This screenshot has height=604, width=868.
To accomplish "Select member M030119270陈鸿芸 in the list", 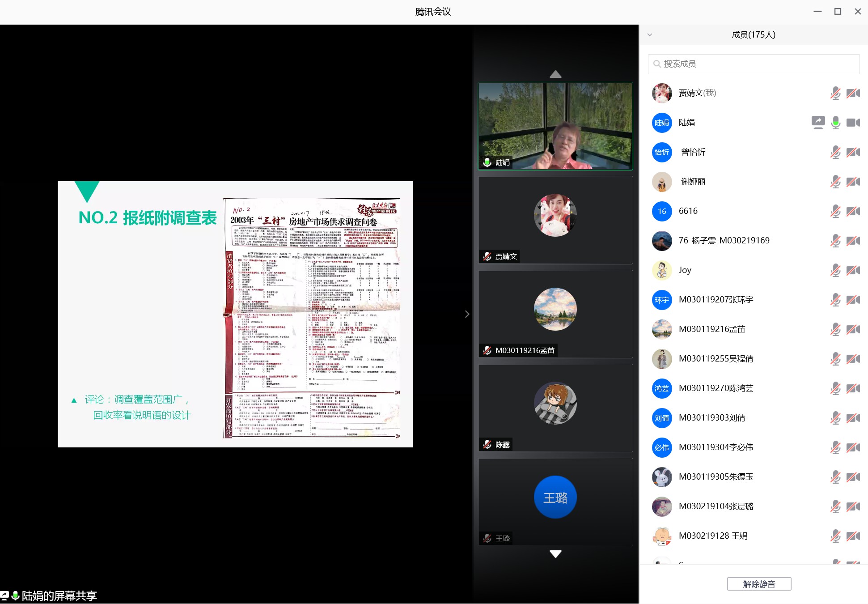I will pos(716,388).
